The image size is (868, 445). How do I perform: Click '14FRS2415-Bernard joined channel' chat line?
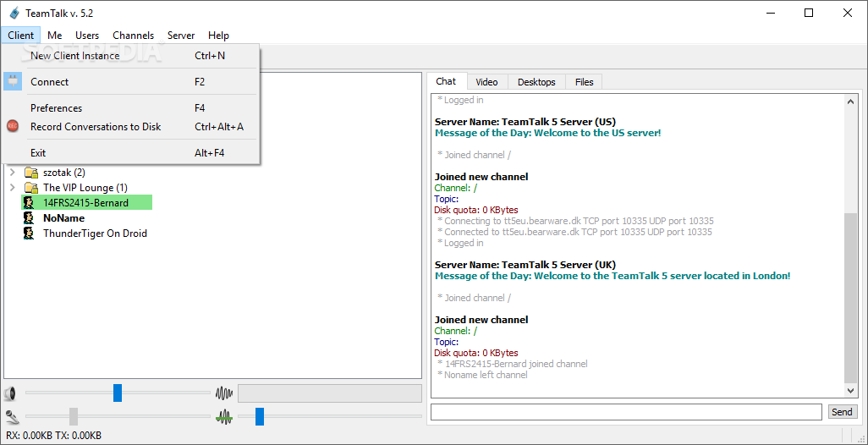pyautogui.click(x=512, y=364)
